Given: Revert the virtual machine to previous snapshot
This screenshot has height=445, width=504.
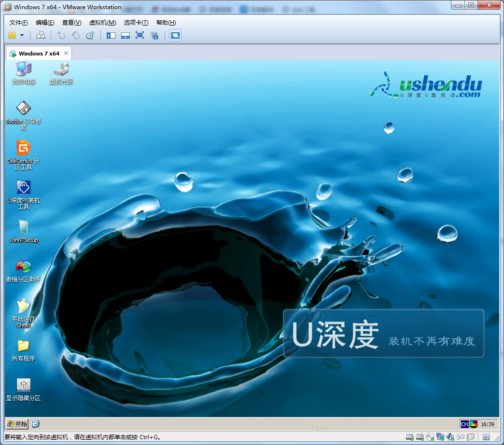Looking at the screenshot, I should [76, 35].
